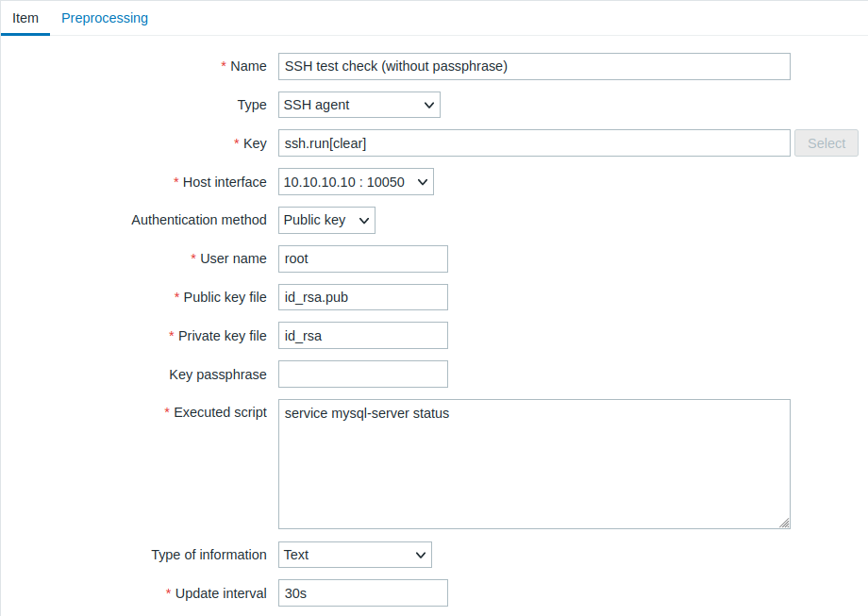
Task: Click inside the Executed script textarea
Action: (534, 464)
